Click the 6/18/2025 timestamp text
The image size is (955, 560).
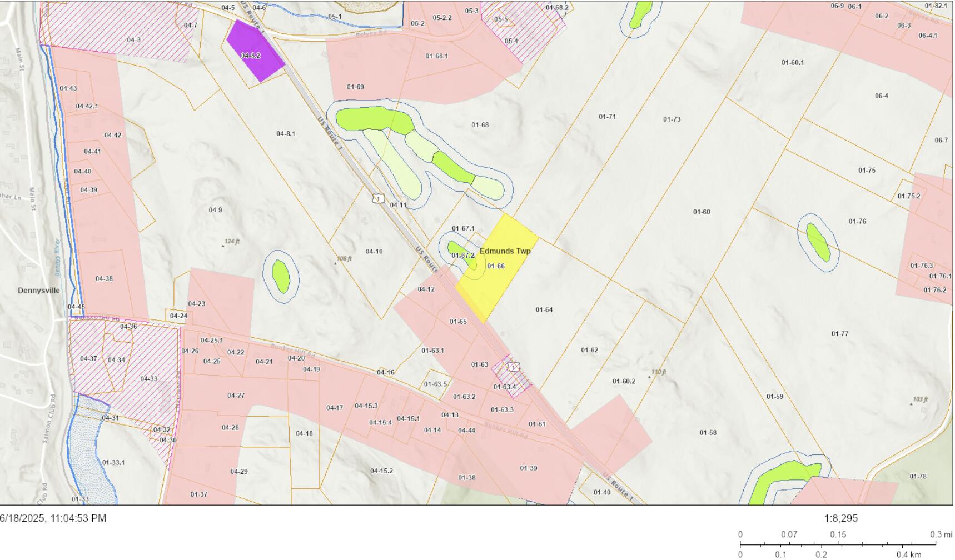pos(53,518)
